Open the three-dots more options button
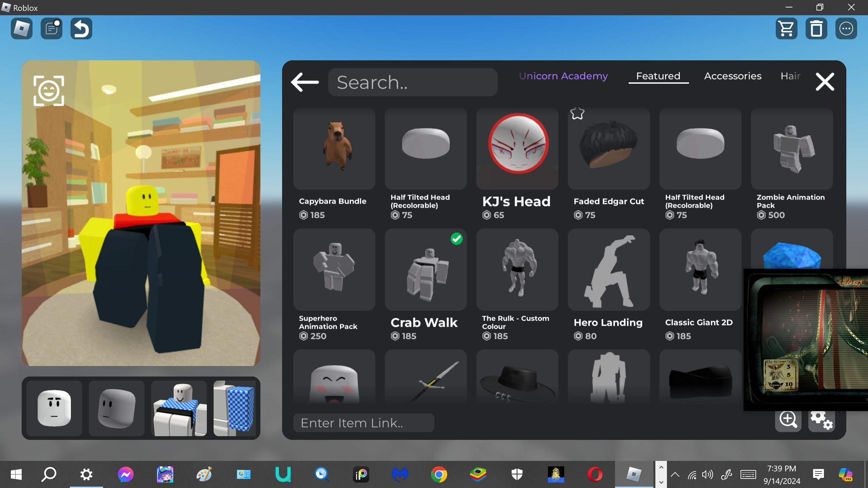 click(x=846, y=28)
